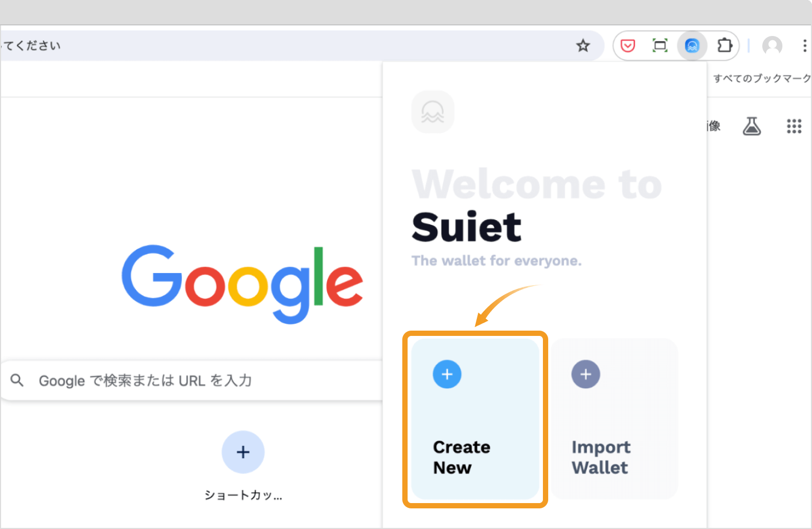Choose the Import Wallet card label
The height and width of the screenshot is (529, 812).
point(601,457)
